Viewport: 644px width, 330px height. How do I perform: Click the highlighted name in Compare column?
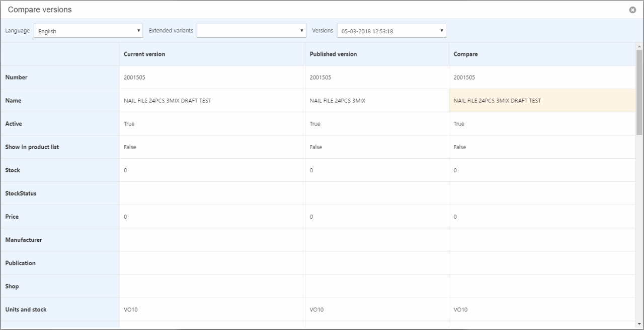(497, 101)
